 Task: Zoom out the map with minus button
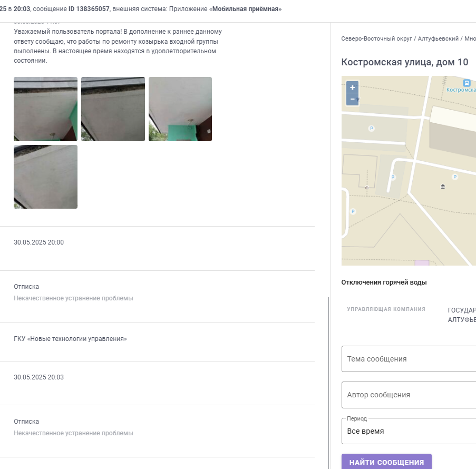point(352,99)
